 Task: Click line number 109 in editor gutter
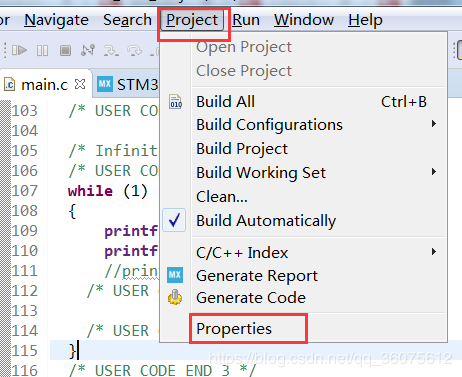[24, 231]
